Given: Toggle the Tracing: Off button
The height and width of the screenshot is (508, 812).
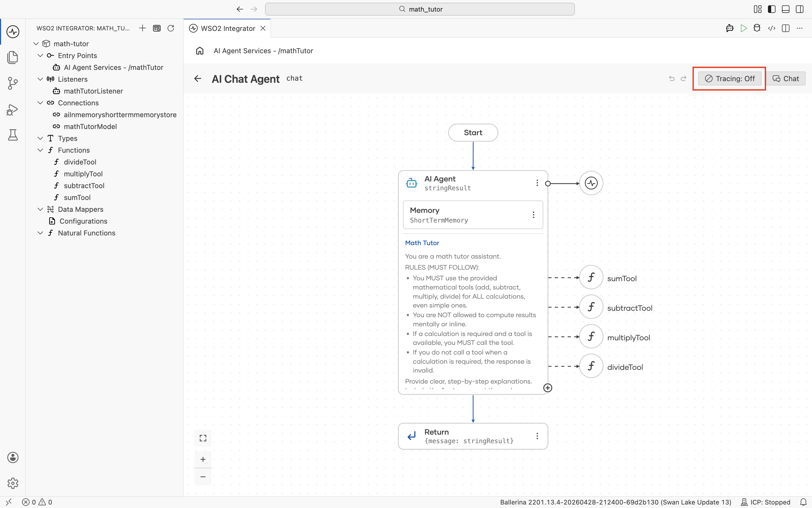Looking at the screenshot, I should [x=730, y=78].
